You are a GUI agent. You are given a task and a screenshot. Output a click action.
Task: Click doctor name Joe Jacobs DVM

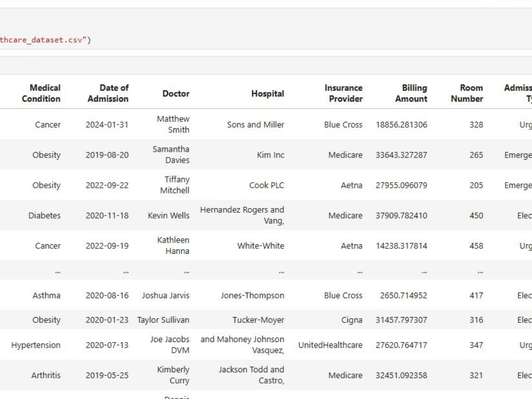pos(170,345)
